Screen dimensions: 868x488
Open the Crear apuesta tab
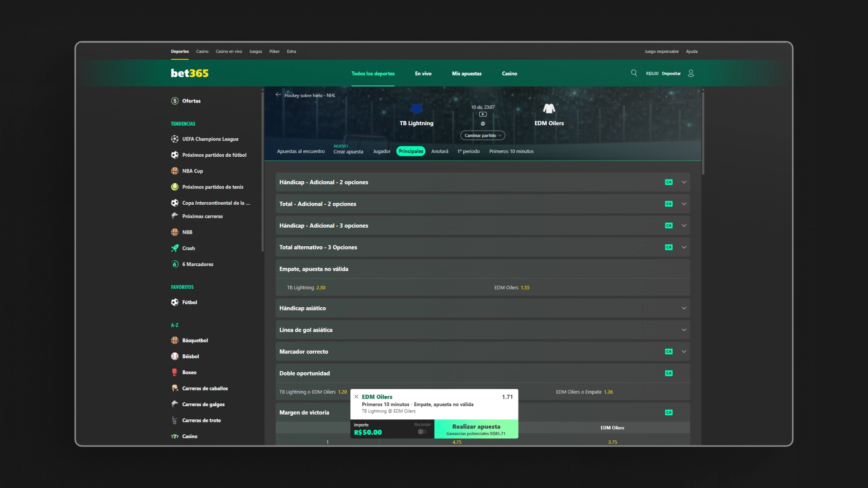pyautogui.click(x=348, y=151)
